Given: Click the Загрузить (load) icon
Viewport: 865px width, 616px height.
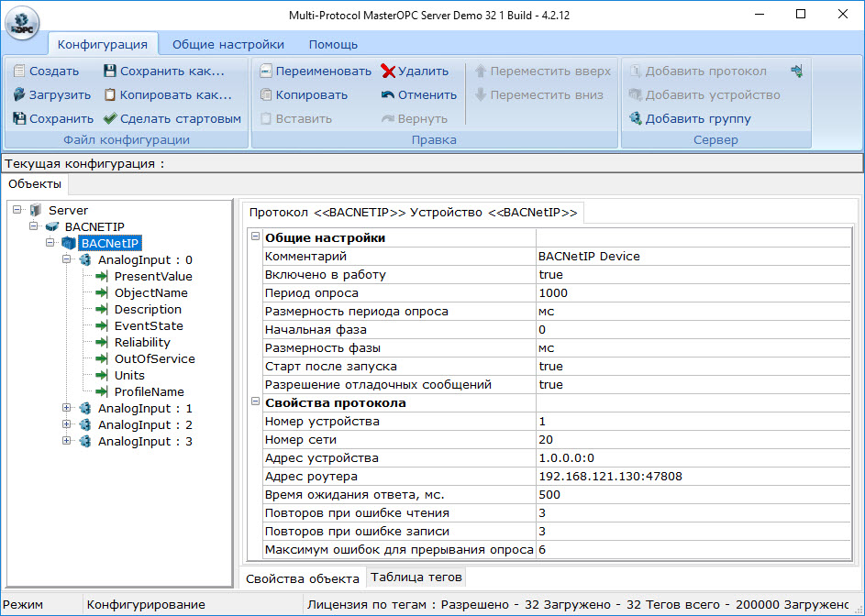Looking at the screenshot, I should 19,94.
